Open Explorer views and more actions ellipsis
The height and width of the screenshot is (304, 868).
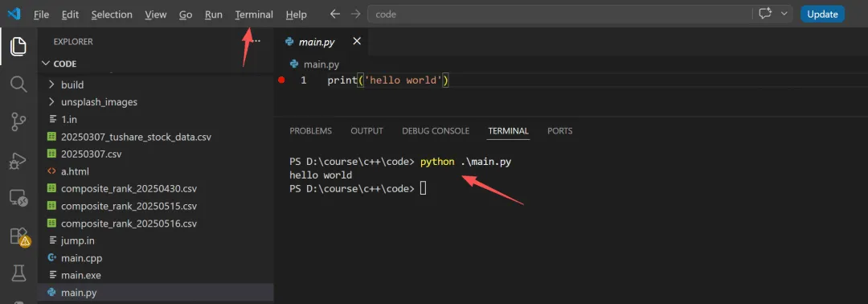coord(256,41)
